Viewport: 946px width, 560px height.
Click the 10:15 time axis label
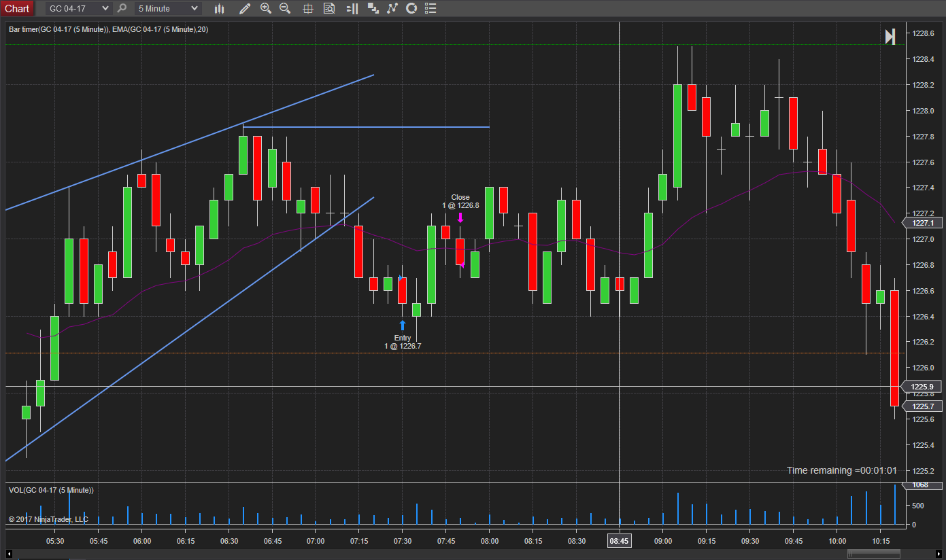click(880, 541)
